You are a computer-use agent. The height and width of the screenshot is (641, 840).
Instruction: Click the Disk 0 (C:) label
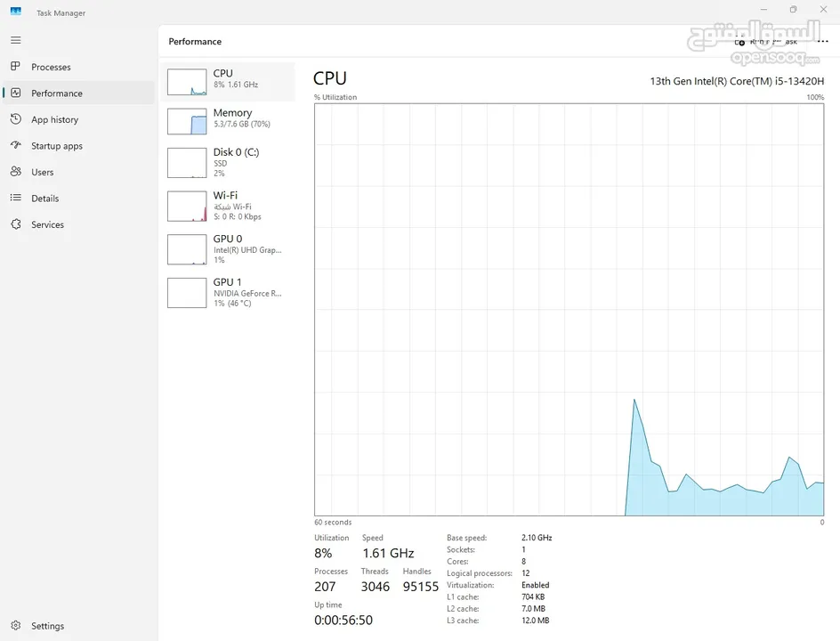(237, 152)
